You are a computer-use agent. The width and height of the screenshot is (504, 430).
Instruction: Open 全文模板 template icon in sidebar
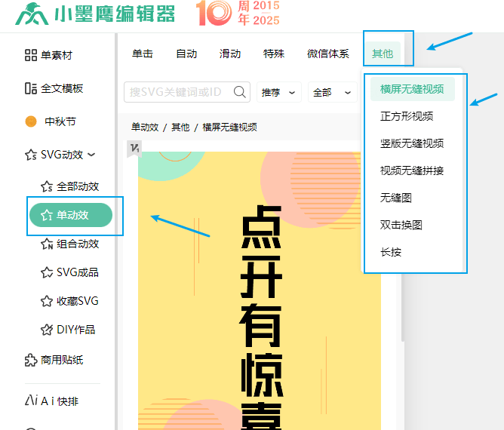point(31,88)
